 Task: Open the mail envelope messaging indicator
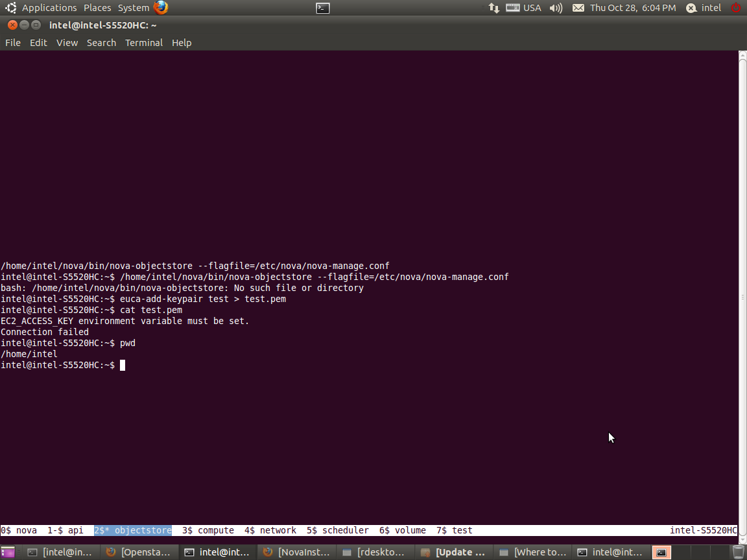coord(578,8)
